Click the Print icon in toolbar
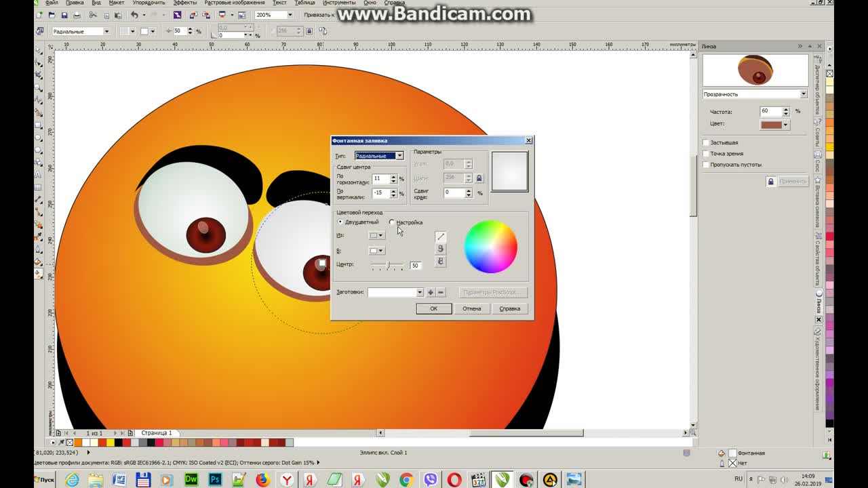868x488 pixels. 77,15
